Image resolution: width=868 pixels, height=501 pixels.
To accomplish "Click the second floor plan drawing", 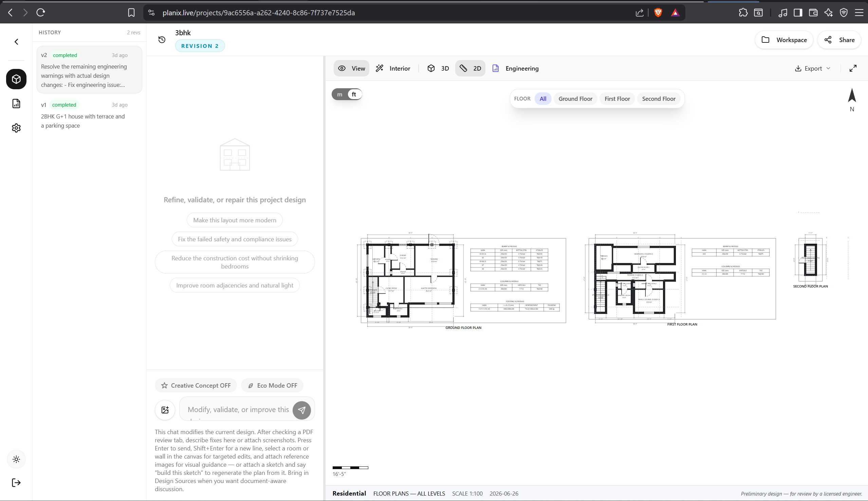I will 811,260.
